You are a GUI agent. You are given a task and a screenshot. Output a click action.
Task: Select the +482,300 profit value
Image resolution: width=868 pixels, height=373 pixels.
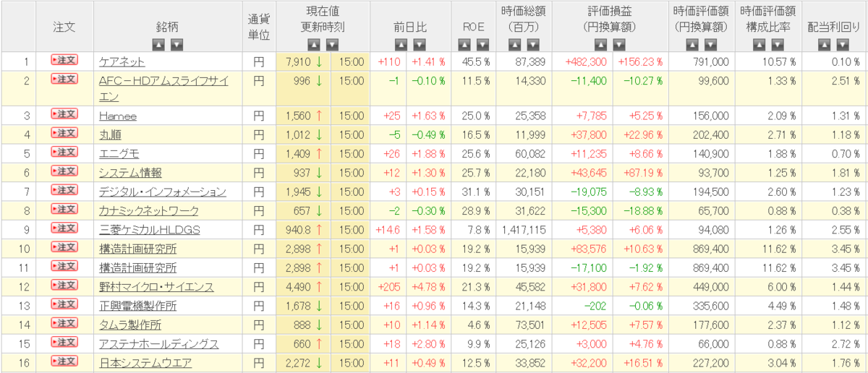pos(586,61)
